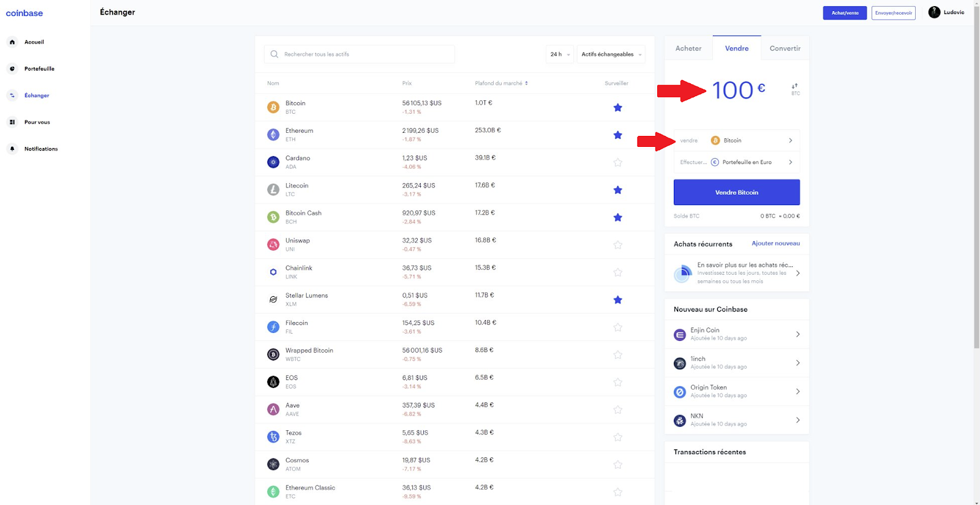Click the Litecoin coin icon

coord(273,190)
